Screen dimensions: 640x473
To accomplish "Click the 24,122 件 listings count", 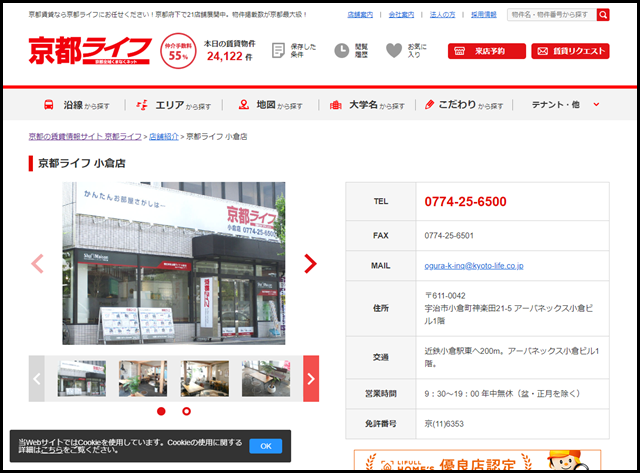I will (x=229, y=56).
